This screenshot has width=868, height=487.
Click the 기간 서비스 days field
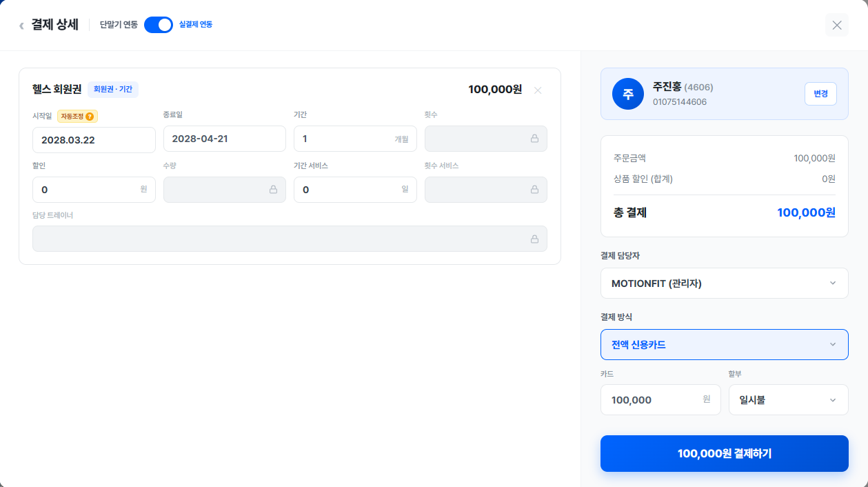click(x=355, y=190)
